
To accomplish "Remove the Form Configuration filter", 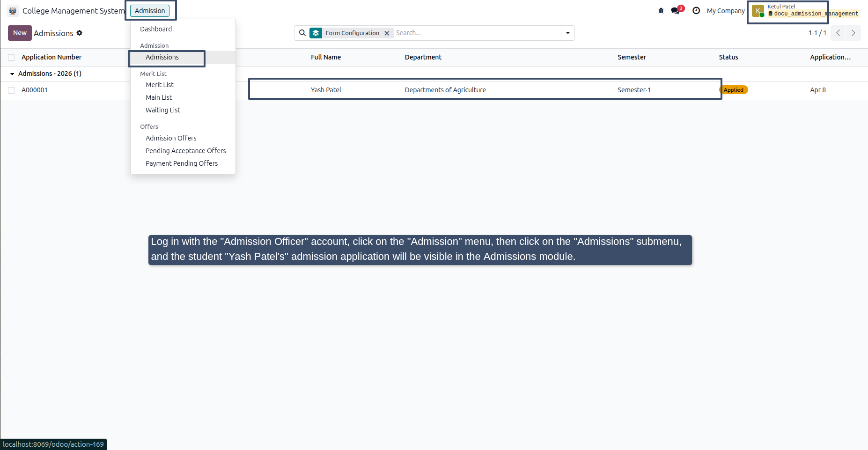I will click(x=387, y=33).
